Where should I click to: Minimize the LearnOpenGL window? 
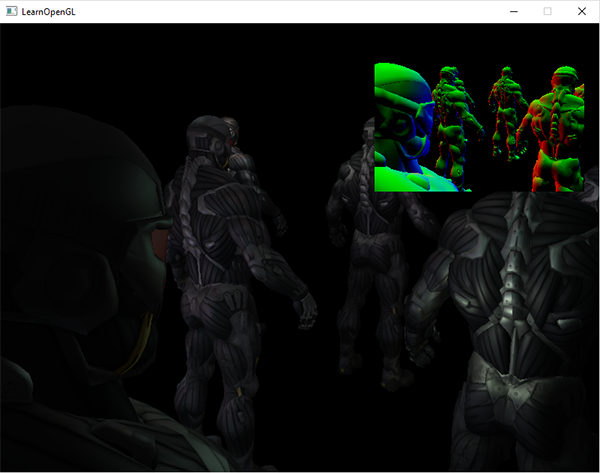click(513, 11)
